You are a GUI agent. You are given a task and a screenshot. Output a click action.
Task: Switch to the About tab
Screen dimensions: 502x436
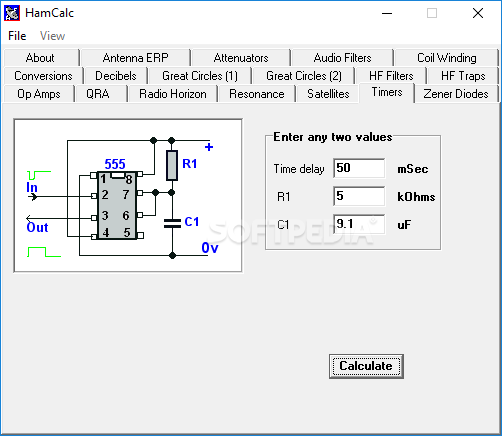point(41,58)
